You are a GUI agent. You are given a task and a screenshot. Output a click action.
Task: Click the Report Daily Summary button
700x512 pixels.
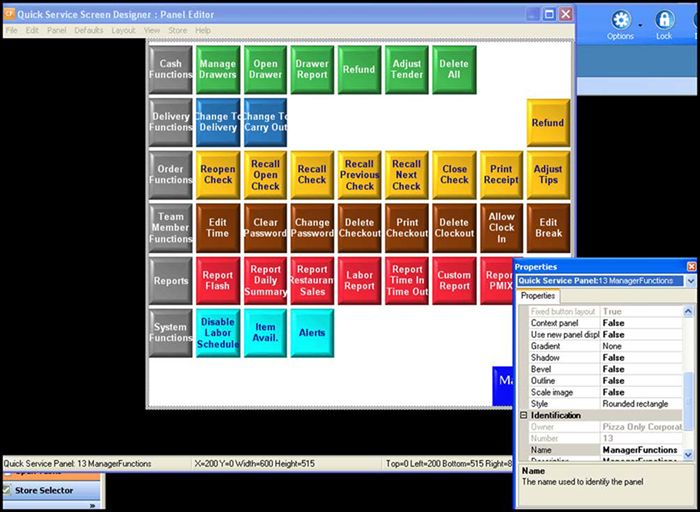pyautogui.click(x=265, y=281)
